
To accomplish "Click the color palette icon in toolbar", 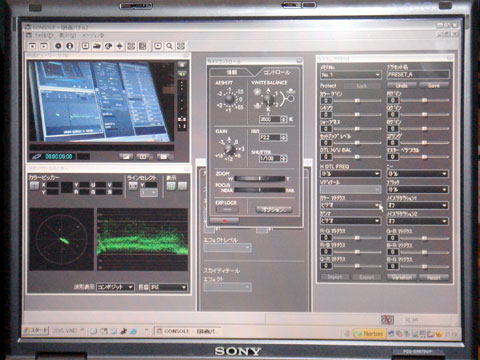I will 108,46.
